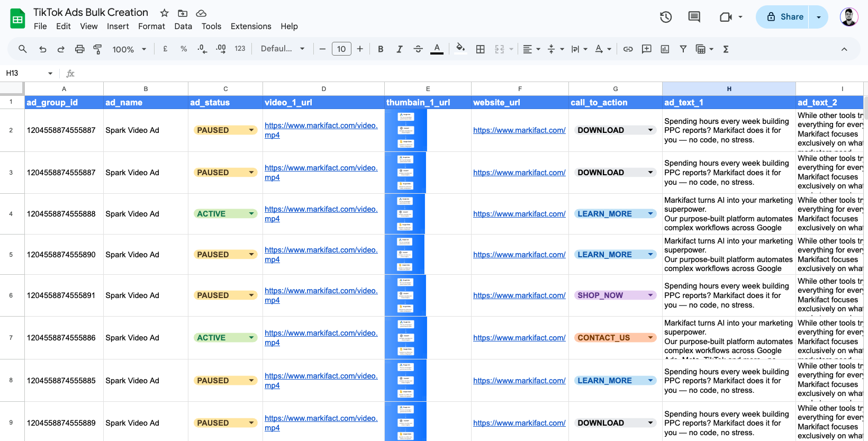Redo the last action
This screenshot has height=441, width=868.
tap(61, 49)
